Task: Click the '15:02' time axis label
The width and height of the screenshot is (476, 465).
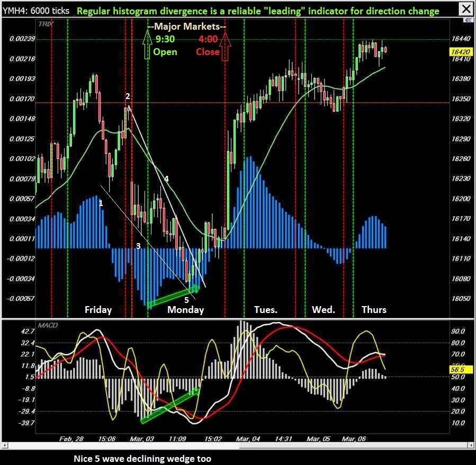Action: point(213,439)
